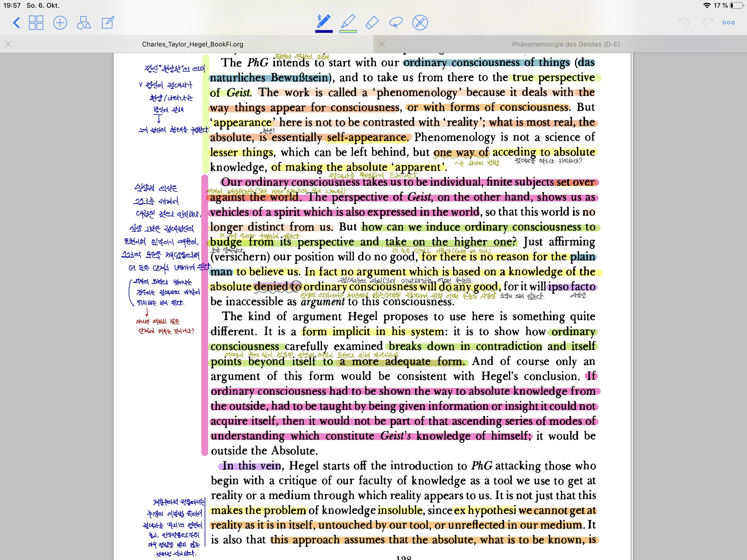The height and width of the screenshot is (560, 747).
Task: Select the highlighter tool
Action: (348, 22)
